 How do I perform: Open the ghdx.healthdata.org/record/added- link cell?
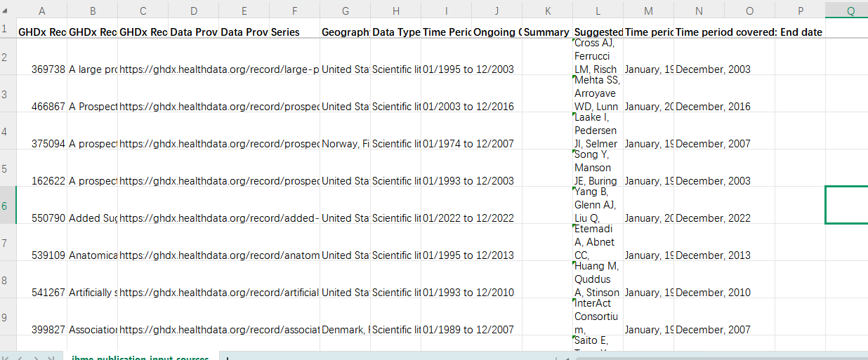coord(219,218)
